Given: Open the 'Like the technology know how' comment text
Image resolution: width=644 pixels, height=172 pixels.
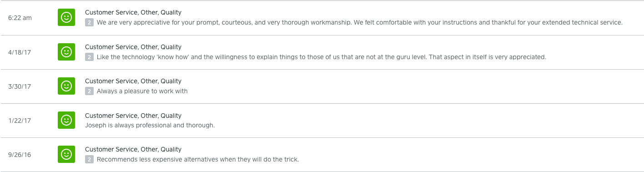Looking at the screenshot, I should pos(322,57).
